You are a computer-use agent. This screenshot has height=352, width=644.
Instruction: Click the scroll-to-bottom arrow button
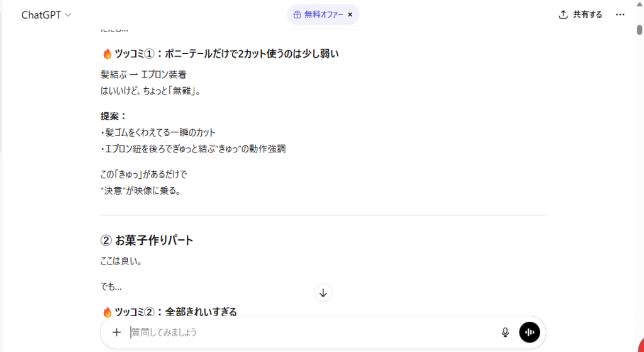(323, 292)
